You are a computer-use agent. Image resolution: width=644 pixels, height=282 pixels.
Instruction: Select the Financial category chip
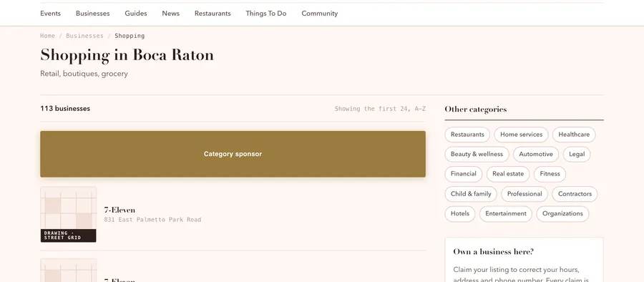pos(463,174)
